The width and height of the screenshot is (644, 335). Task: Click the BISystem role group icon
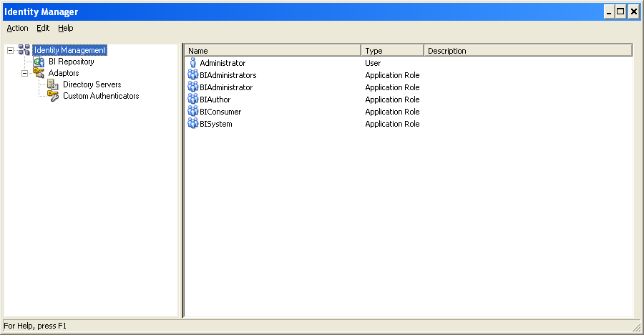[192, 124]
